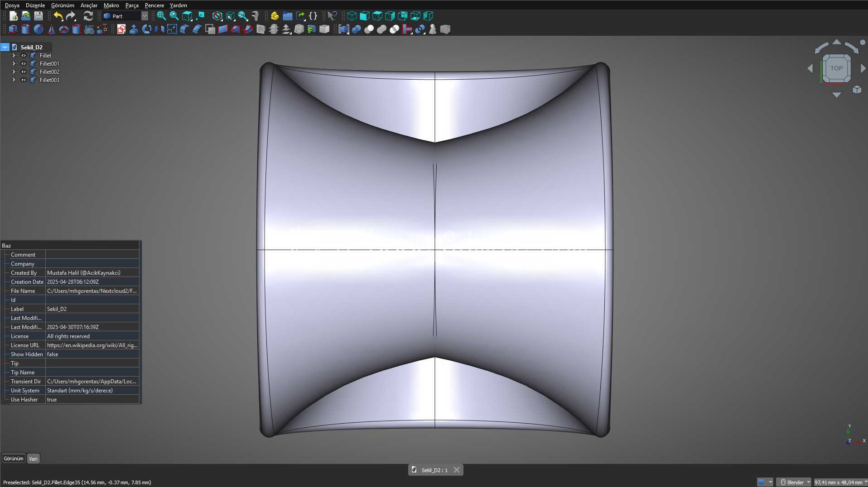This screenshot has height=487, width=868.
Task: Open the blue icon dropdown in status bar
Action: pyautogui.click(x=765, y=482)
